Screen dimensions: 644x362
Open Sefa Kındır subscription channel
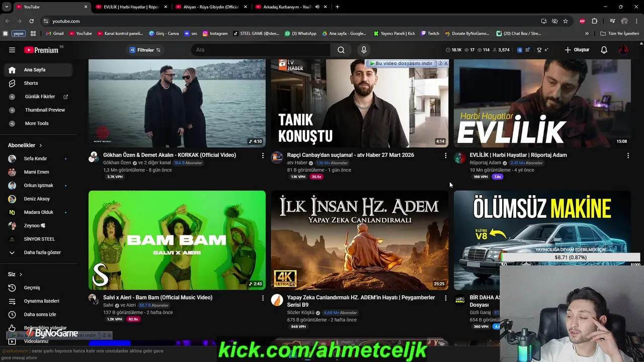pyautogui.click(x=39, y=158)
